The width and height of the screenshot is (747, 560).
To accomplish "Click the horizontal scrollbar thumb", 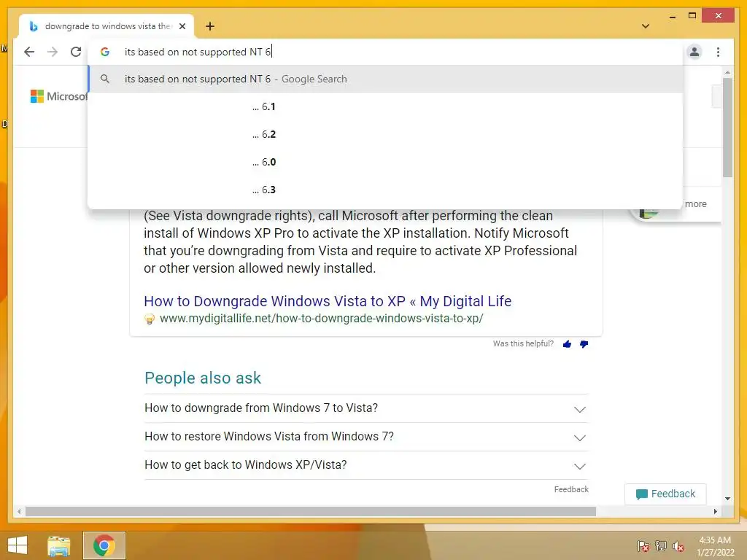I will tap(310, 511).
